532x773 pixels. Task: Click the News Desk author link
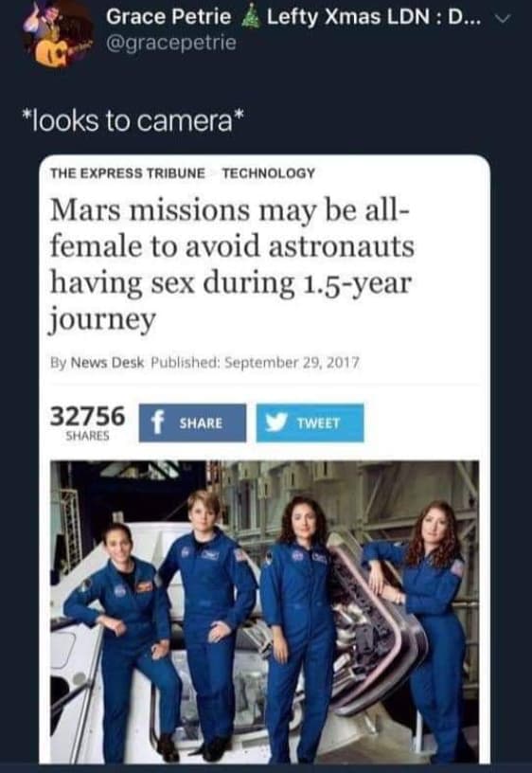pos(107,362)
